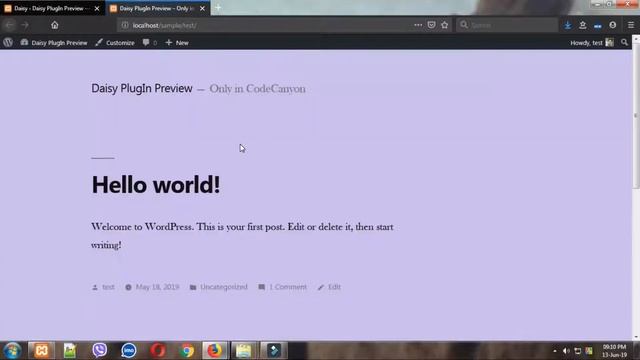Screen dimensions: 640x360
Task: Click the volume speaker tray icon
Action: pos(566,351)
